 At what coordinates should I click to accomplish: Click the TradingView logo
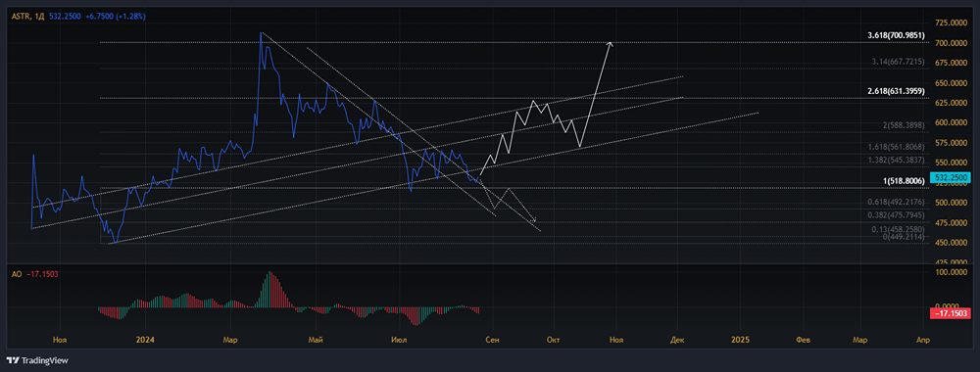click(37, 361)
